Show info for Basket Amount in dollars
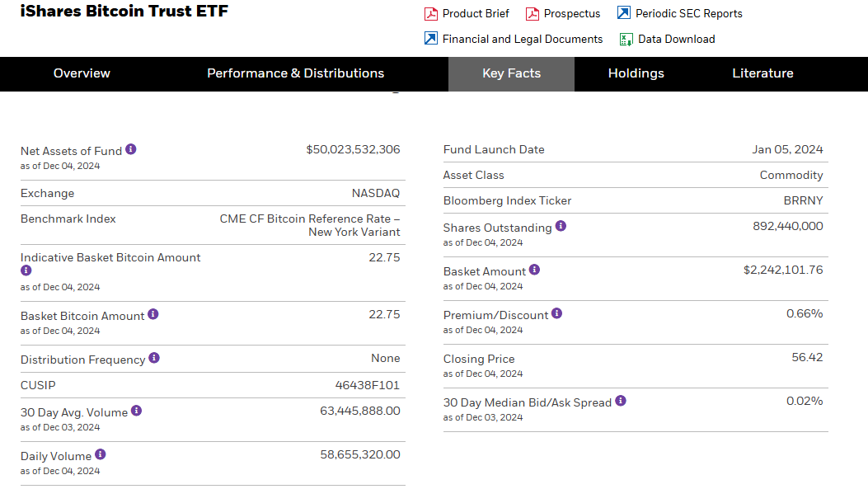This screenshot has width=868, height=489. coord(534,269)
